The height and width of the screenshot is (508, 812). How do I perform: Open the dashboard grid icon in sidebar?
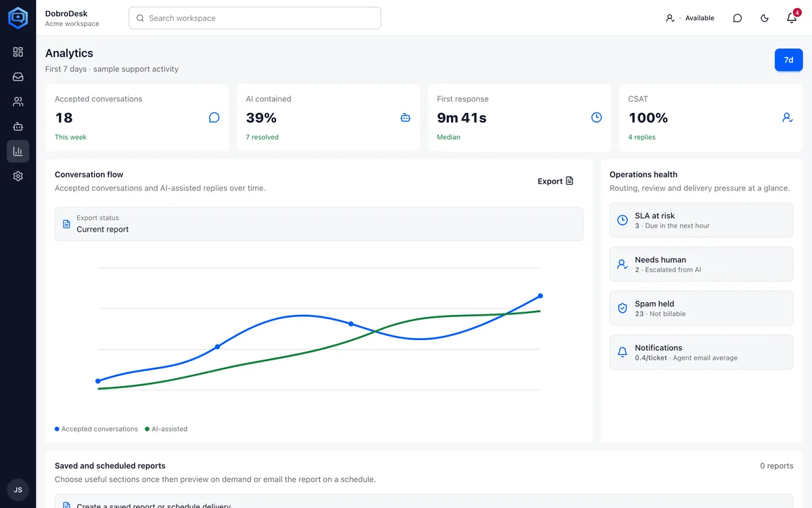[18, 52]
